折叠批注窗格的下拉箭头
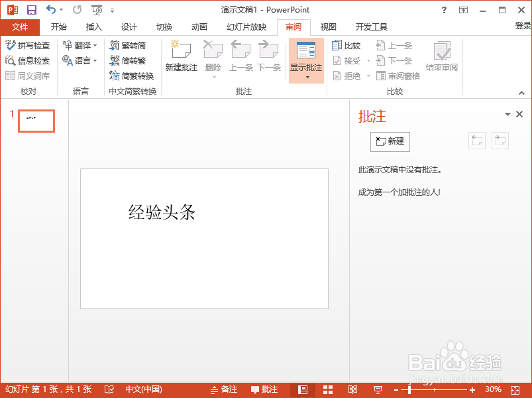 [x=507, y=113]
